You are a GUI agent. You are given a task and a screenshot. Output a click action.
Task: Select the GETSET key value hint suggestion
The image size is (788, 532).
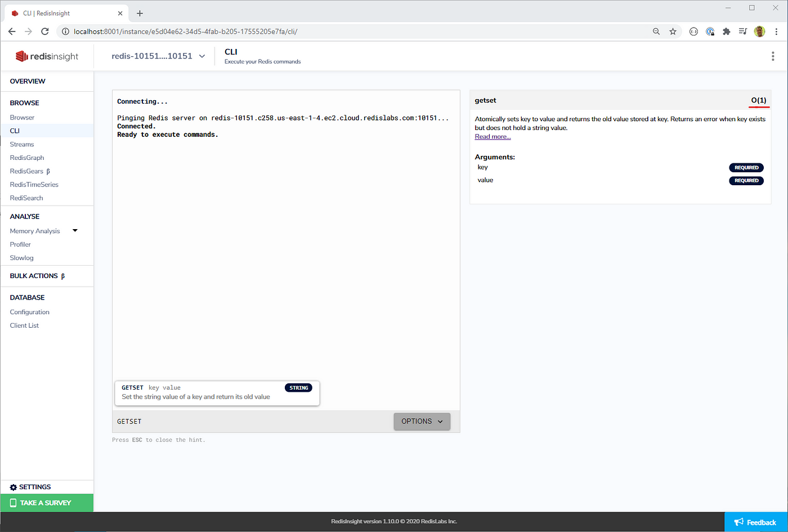click(x=217, y=392)
